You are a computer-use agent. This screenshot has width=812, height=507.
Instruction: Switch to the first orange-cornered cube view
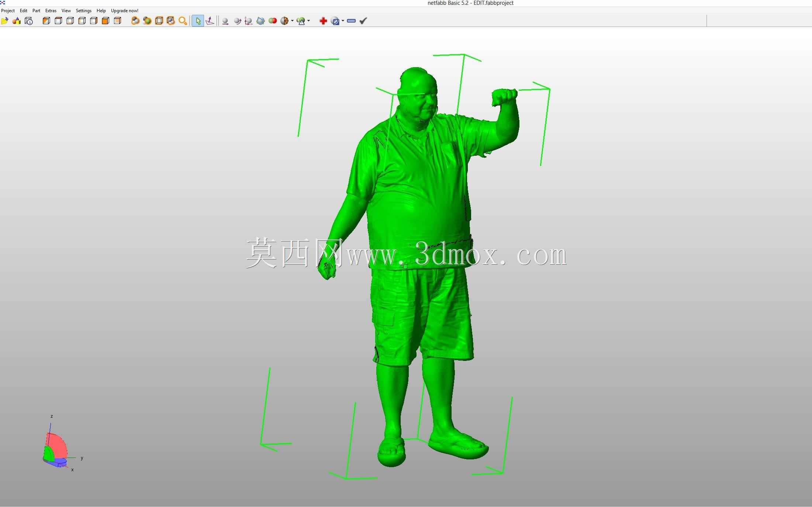[x=46, y=21]
